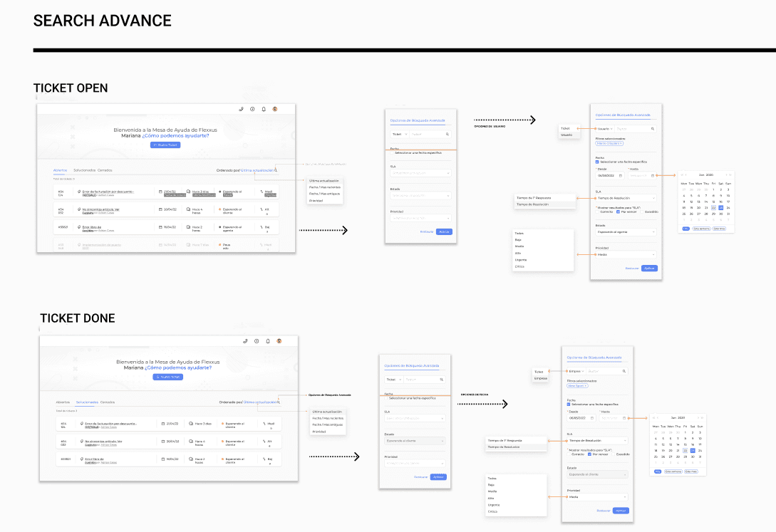Click chat icon on Ticket Open 'Hace 4 horas' row
Viewport: 776px width, 532px height.
point(189,209)
